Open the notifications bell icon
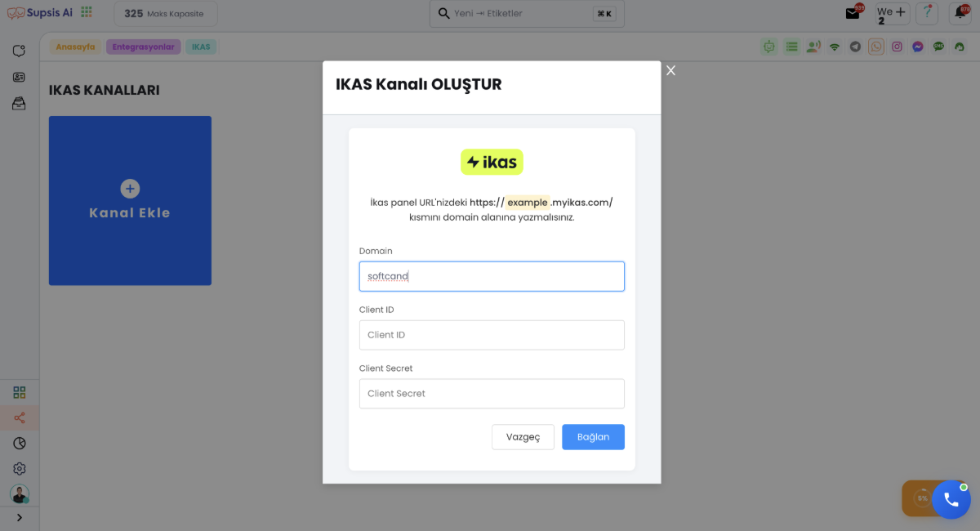The image size is (980, 531). [960, 13]
